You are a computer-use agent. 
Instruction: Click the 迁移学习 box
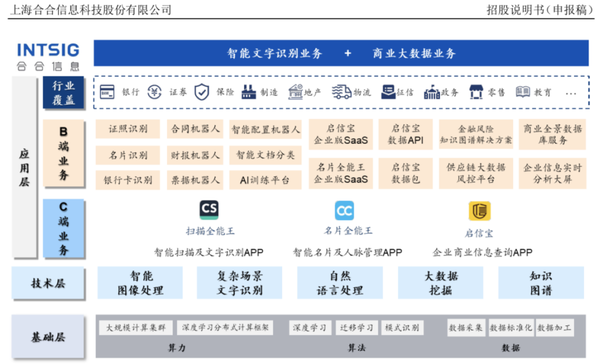click(356, 328)
